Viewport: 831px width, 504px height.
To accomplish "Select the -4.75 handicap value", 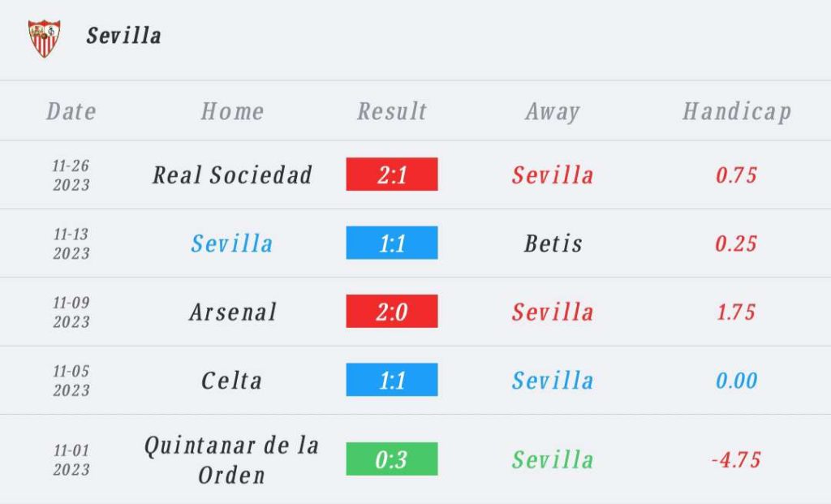I will tap(736, 459).
